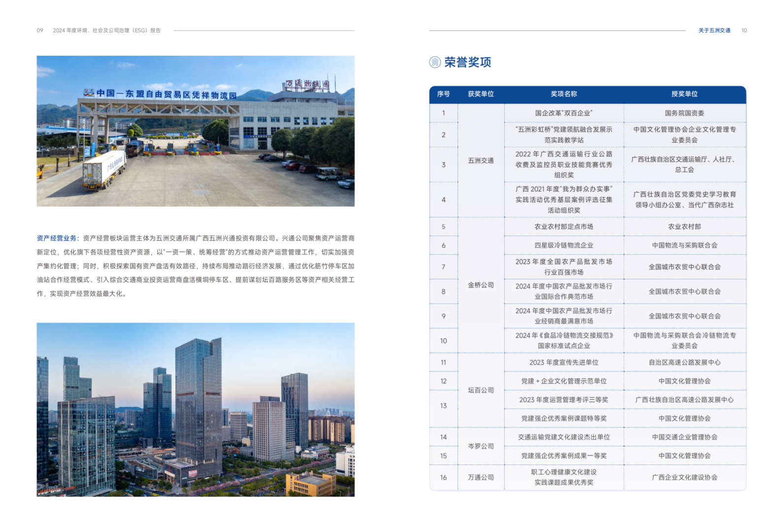The height and width of the screenshot is (532, 784).
Task: Click the 获奖单位 column header
Action: pos(481,94)
